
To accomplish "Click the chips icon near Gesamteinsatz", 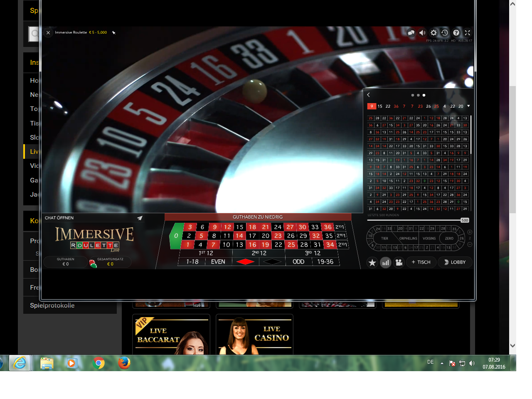I will [x=93, y=264].
